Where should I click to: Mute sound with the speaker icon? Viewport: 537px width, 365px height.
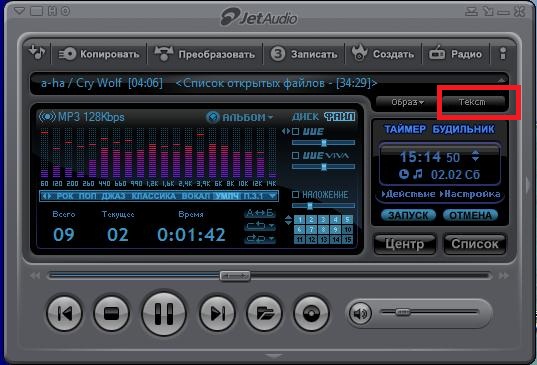360,313
